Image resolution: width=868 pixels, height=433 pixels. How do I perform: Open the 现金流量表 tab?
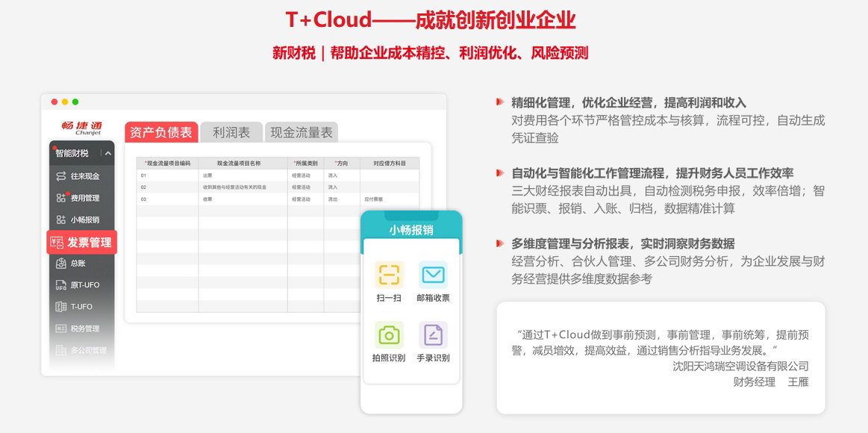coord(301,132)
